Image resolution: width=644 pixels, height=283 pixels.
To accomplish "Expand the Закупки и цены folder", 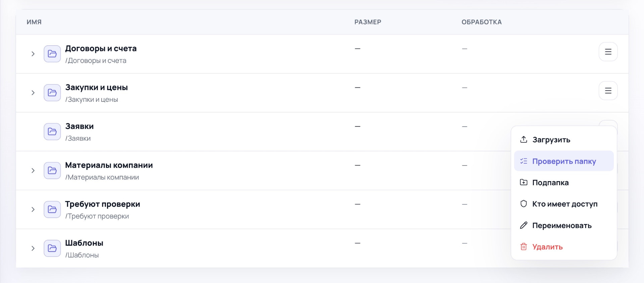I will click(x=33, y=93).
